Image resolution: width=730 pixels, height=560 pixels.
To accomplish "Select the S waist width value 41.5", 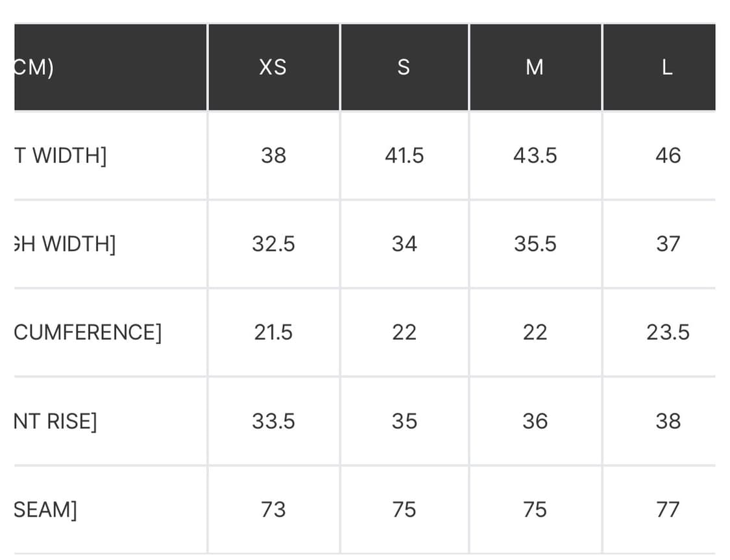I will [404, 156].
